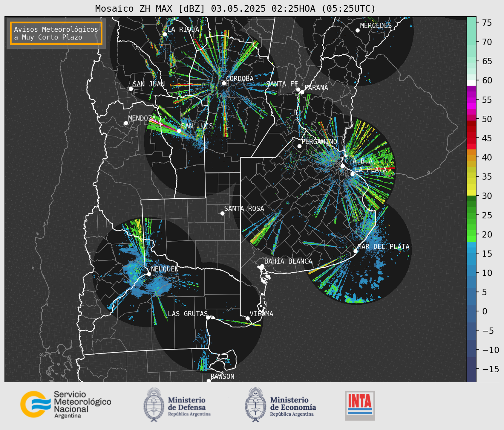Click the BAHÍA BLANCA map label
Image resolution: width=504 pixels, height=430 pixels.
(x=288, y=261)
